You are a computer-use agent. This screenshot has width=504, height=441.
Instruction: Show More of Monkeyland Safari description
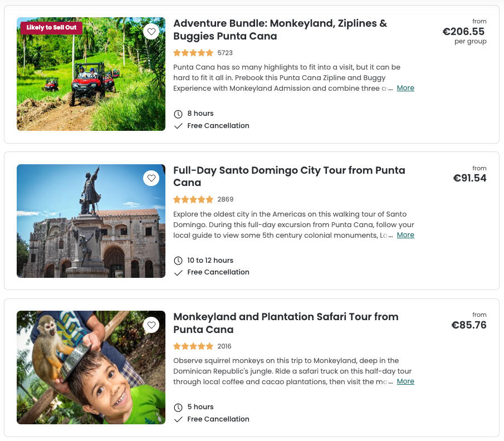point(405,381)
